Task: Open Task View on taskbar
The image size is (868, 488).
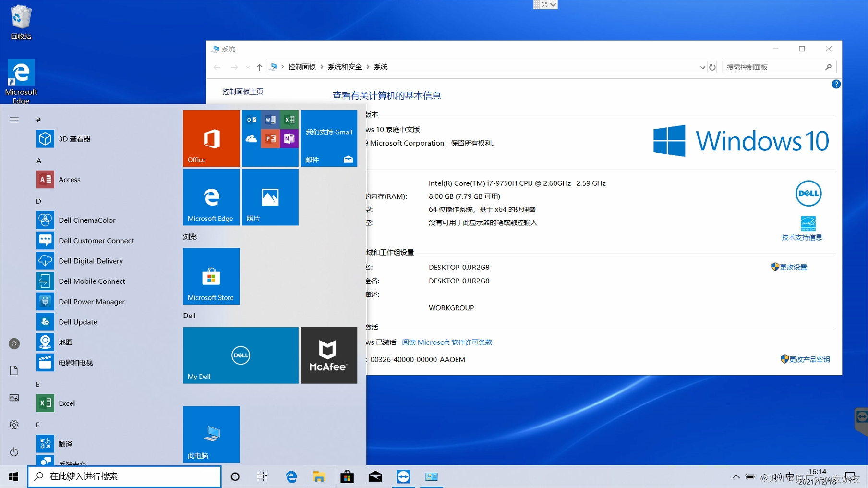Action: click(262, 476)
